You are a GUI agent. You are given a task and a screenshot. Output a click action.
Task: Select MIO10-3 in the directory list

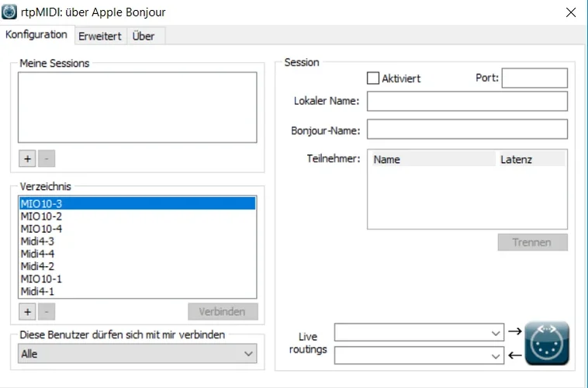(137, 203)
